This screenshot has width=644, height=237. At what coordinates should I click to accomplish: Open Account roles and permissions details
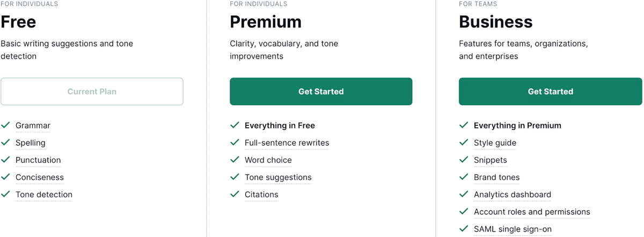click(x=532, y=212)
